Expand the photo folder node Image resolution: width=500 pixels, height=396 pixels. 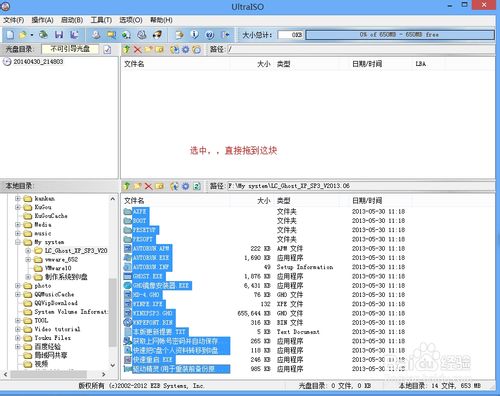click(18, 286)
